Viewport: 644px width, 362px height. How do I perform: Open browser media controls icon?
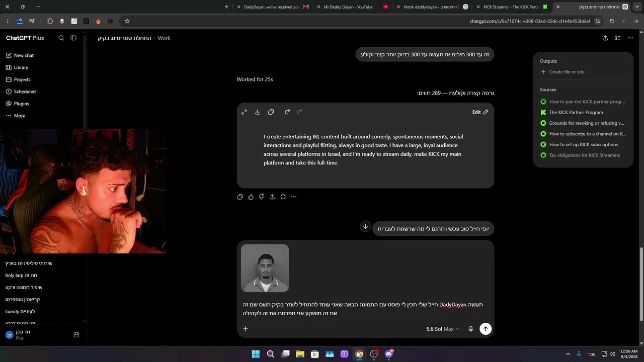click(32, 21)
